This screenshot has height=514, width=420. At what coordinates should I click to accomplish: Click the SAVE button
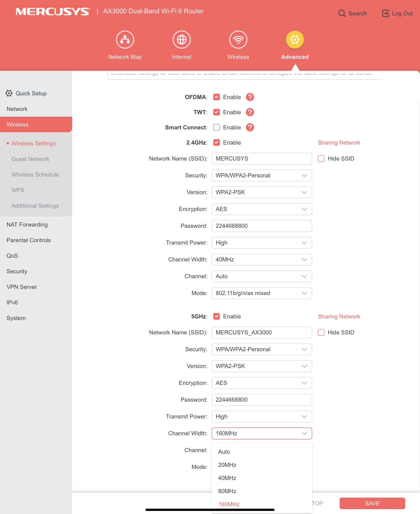(x=372, y=503)
